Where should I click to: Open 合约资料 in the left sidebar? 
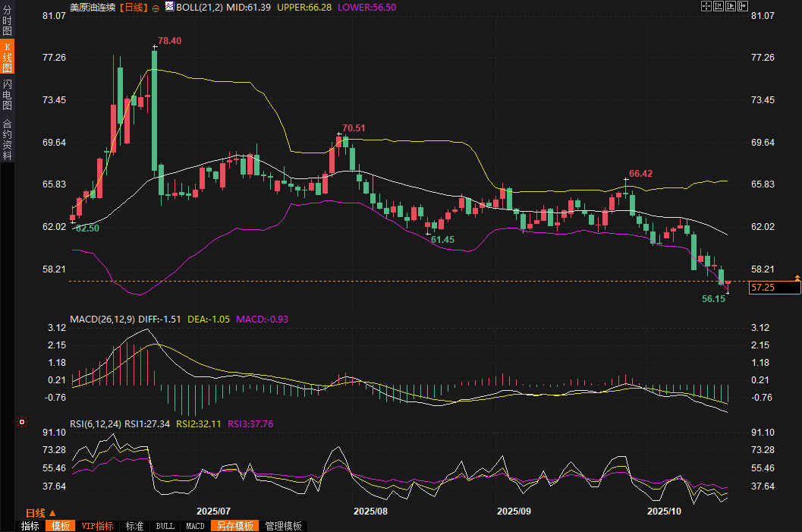7,140
